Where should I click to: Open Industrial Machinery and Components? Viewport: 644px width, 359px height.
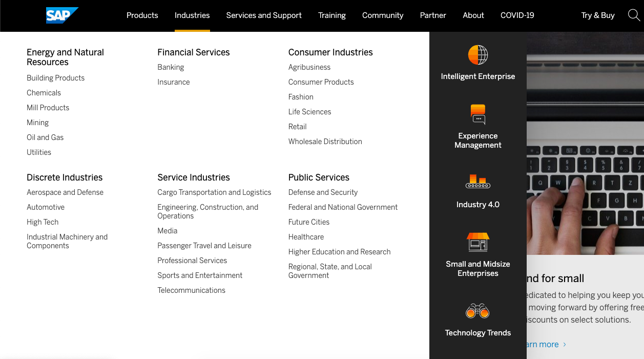(67, 241)
